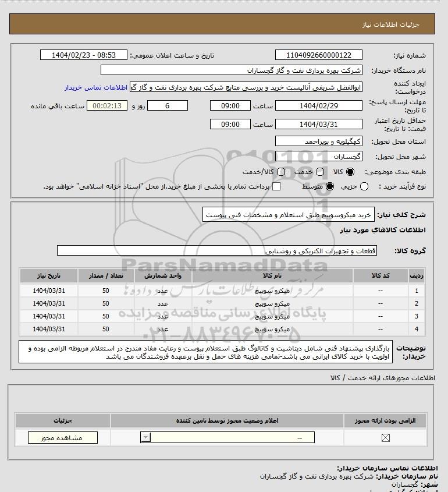The width and height of the screenshot is (448, 492).
Task: Click the goods group field قطعات و تجهیزات الکتریکی
Action: (x=217, y=251)
